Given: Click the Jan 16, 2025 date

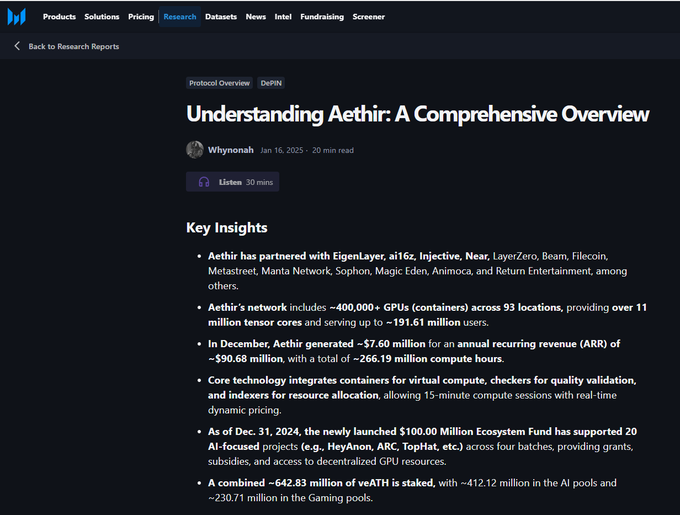Looking at the screenshot, I should tap(281, 150).
